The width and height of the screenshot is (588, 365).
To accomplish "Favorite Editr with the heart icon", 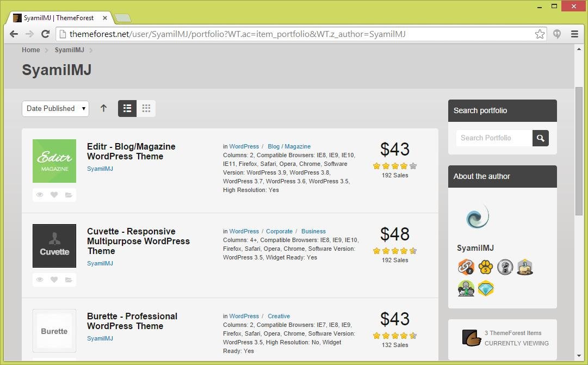I will 54,195.
